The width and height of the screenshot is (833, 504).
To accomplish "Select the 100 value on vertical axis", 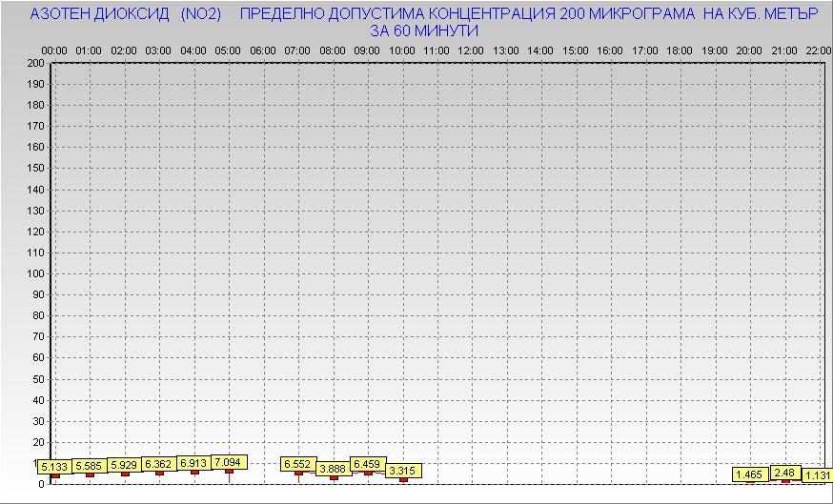I will [x=36, y=273].
